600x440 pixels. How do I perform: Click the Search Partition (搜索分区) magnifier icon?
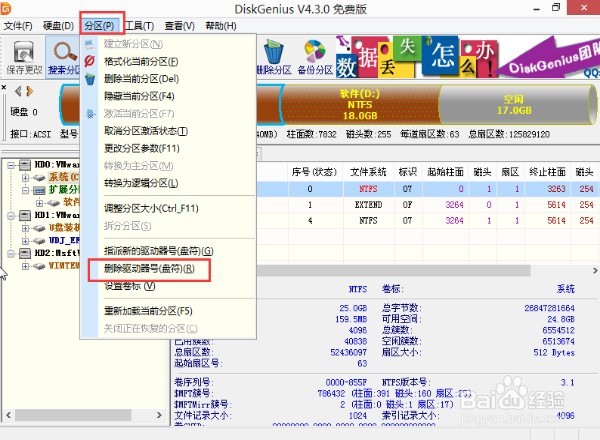coord(65,51)
